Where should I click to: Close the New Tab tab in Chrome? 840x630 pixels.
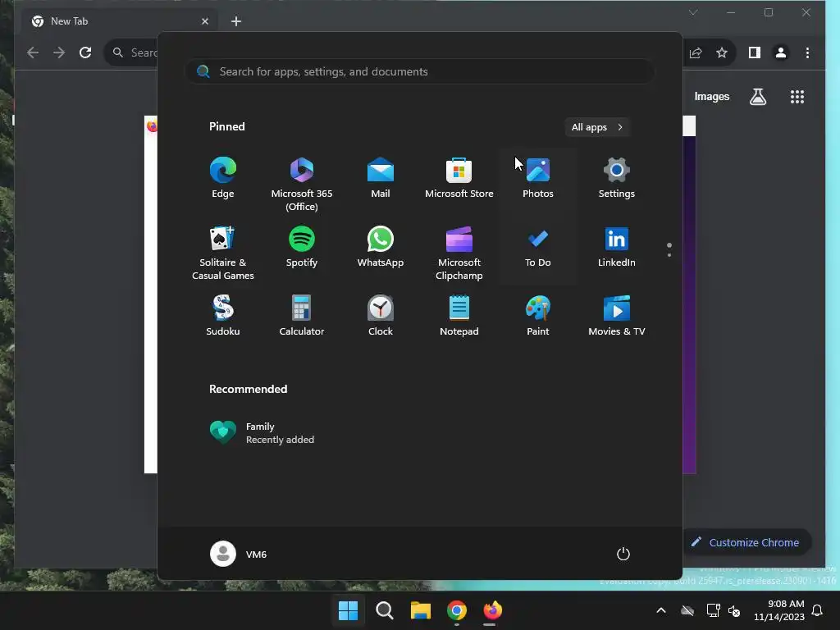pos(204,21)
